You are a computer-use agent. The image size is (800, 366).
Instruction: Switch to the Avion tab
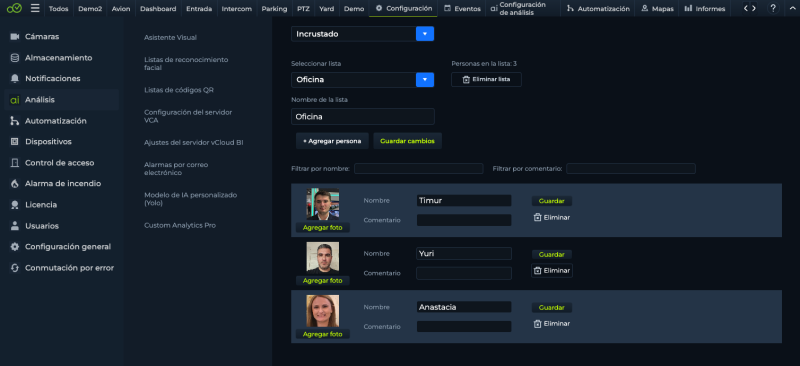pyautogui.click(x=121, y=9)
